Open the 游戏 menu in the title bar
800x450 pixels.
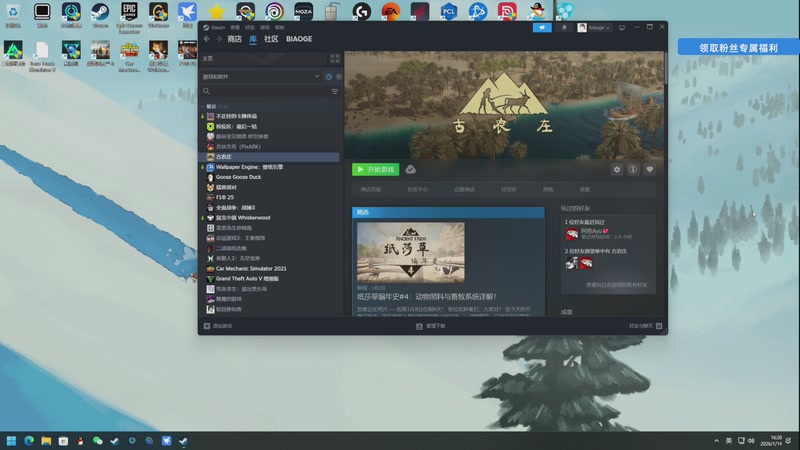click(x=264, y=28)
